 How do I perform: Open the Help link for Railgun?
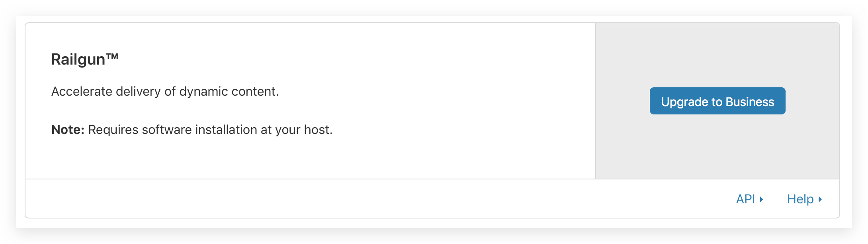click(801, 199)
